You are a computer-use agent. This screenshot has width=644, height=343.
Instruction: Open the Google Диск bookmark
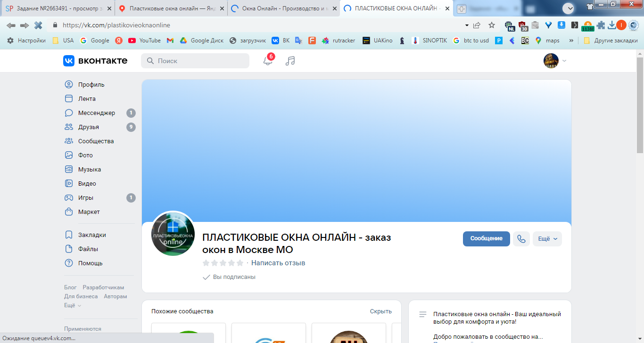coord(202,41)
